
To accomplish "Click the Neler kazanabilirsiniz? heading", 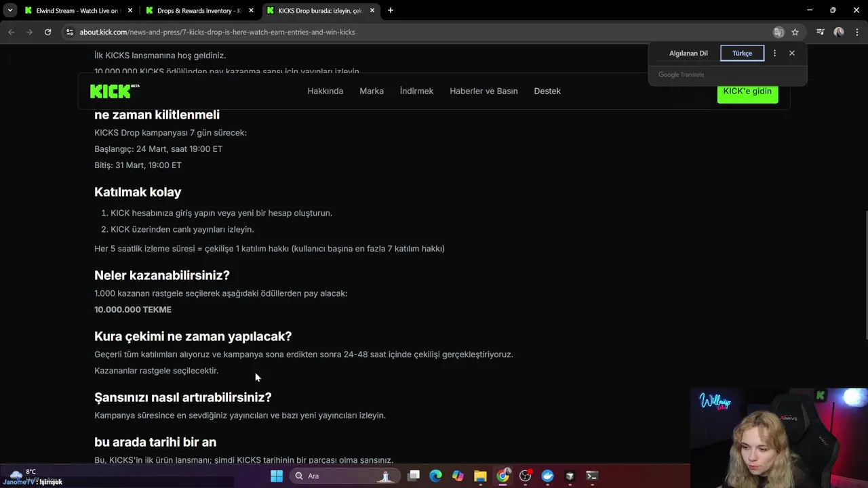I will click(162, 275).
